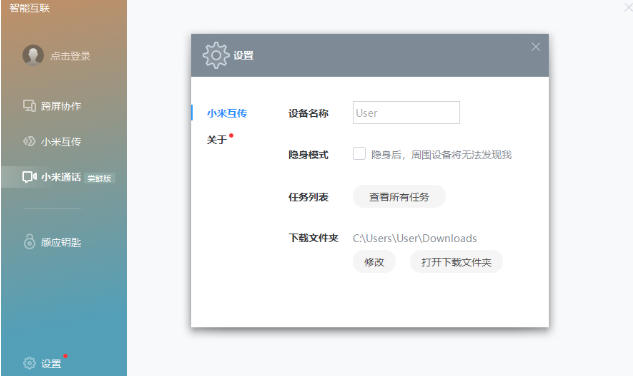This screenshot has width=633, height=387.
Task: Click the user avatar icon in sidebar
Action: point(33,55)
